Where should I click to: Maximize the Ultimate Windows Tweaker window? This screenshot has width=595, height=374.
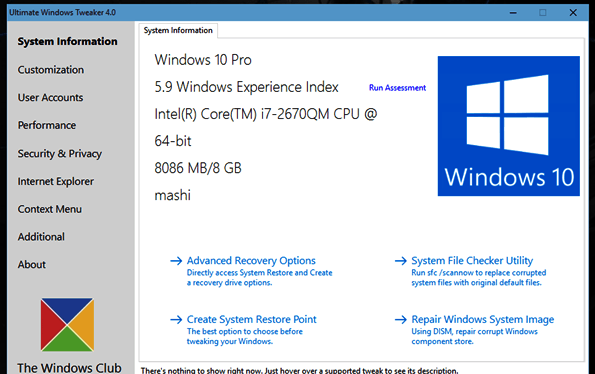tap(543, 13)
